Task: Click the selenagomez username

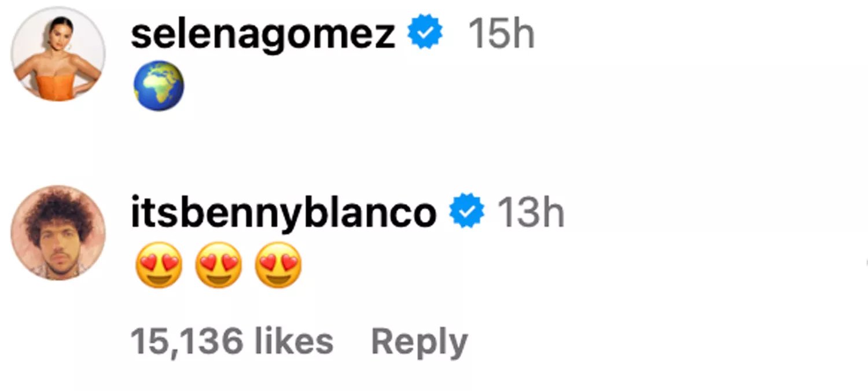Action: click(263, 35)
